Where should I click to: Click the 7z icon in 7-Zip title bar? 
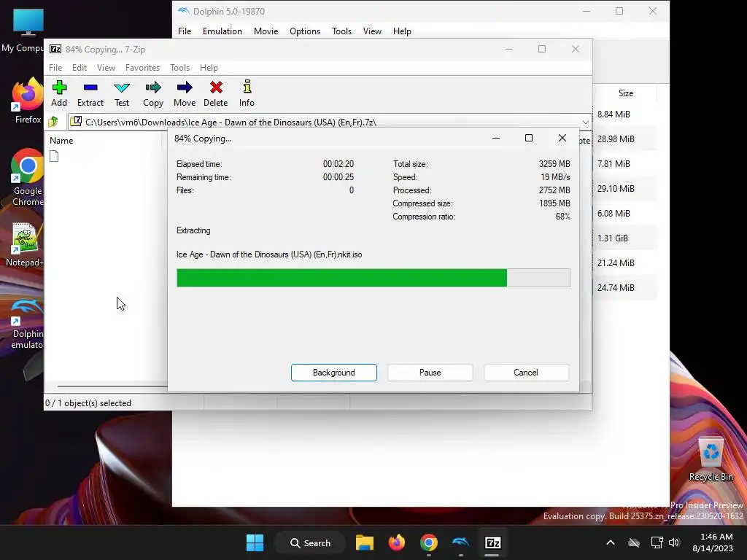(55, 49)
